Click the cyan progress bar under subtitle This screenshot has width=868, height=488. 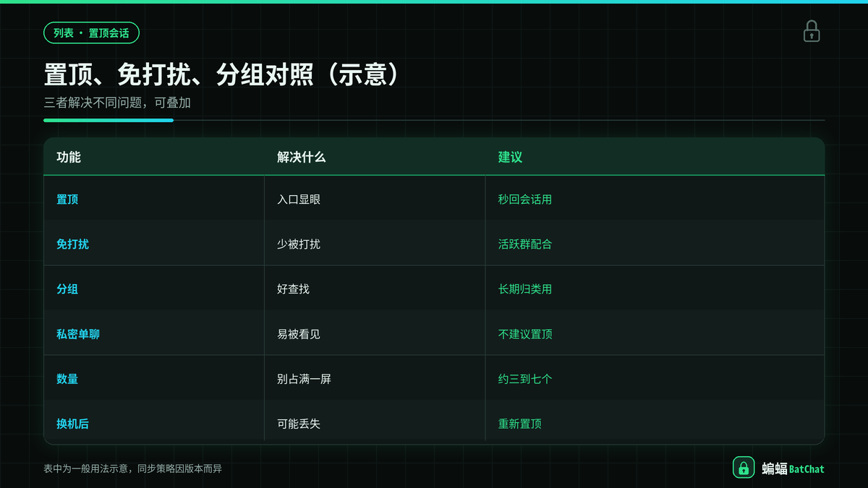[109, 120]
